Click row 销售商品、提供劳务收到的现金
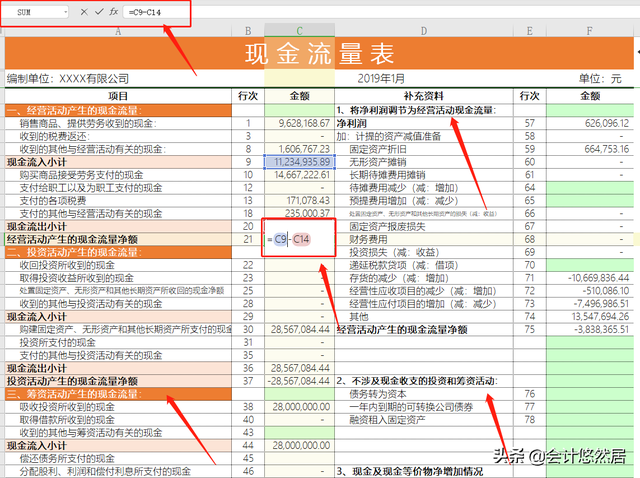The image size is (640, 478). (x=118, y=123)
